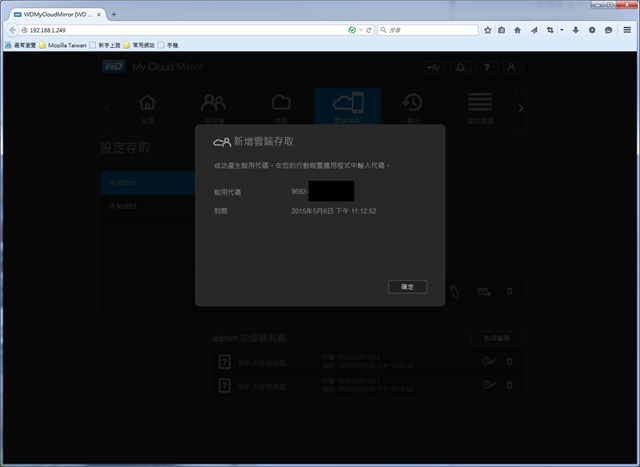
Task: Click the 取得編碼 get code button
Action: tap(497, 338)
